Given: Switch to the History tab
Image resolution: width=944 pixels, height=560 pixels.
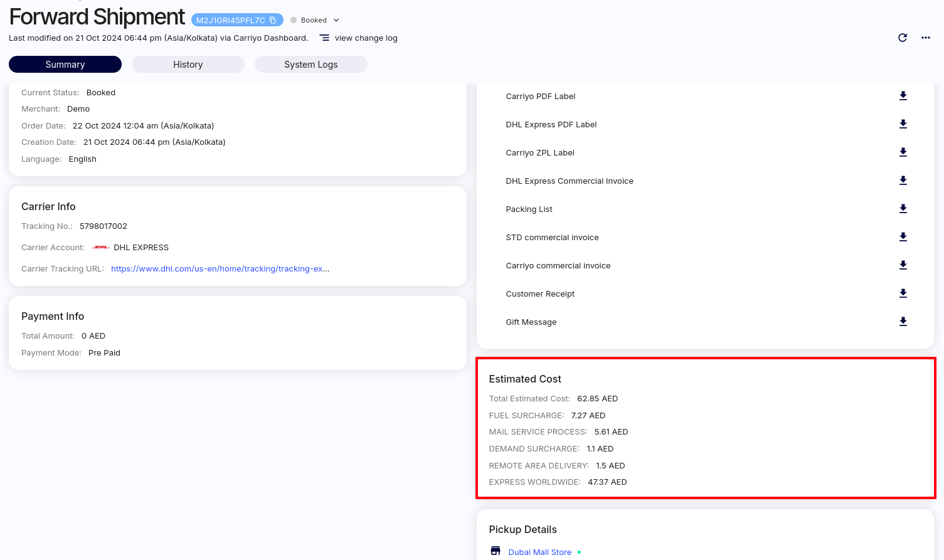Looking at the screenshot, I should 188,65.
